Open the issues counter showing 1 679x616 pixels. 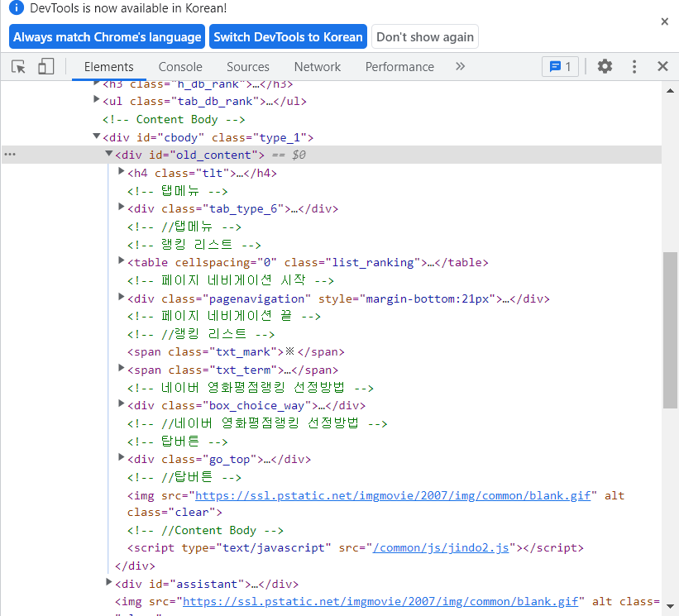point(560,67)
